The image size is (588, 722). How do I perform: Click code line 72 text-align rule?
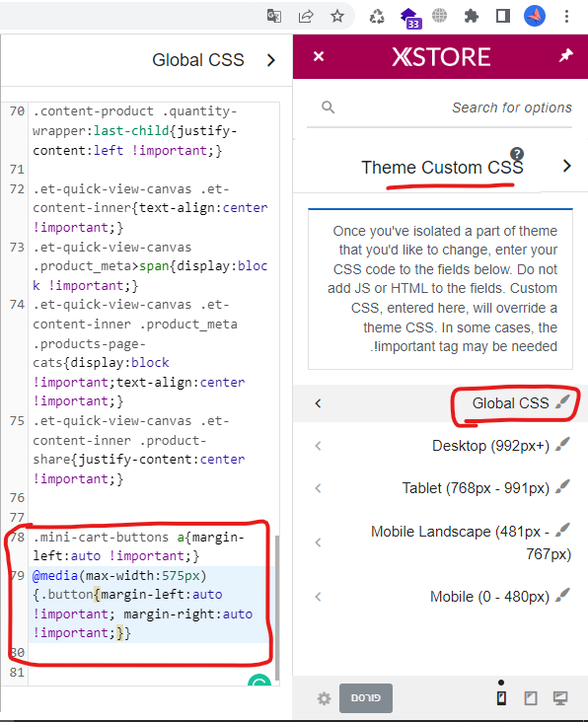tap(150, 208)
